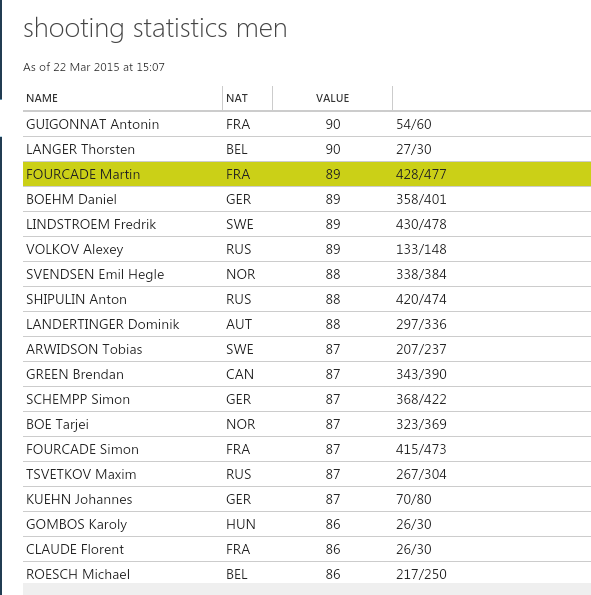Image resolution: width=591 pixels, height=595 pixels.
Task: Select the VOLKOV Alexey row
Action: tap(307, 249)
